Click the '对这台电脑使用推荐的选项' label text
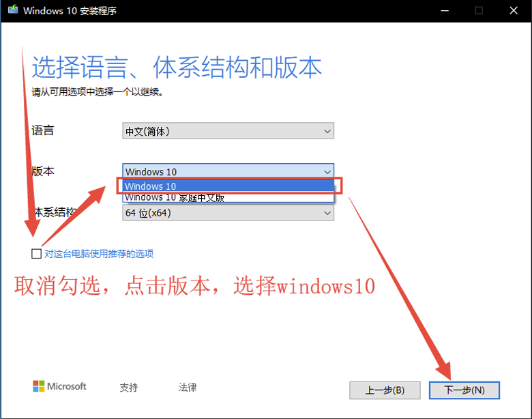The width and height of the screenshot is (532, 419). (x=99, y=254)
